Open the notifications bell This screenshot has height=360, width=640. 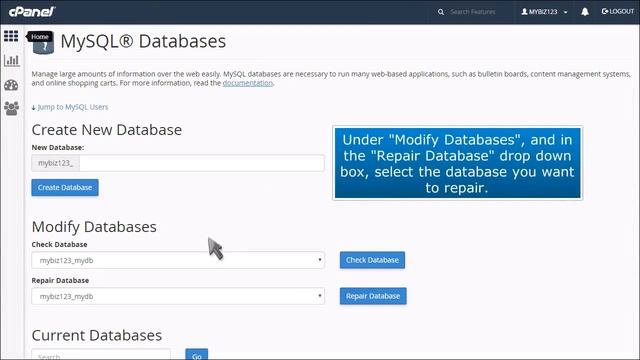(x=585, y=12)
